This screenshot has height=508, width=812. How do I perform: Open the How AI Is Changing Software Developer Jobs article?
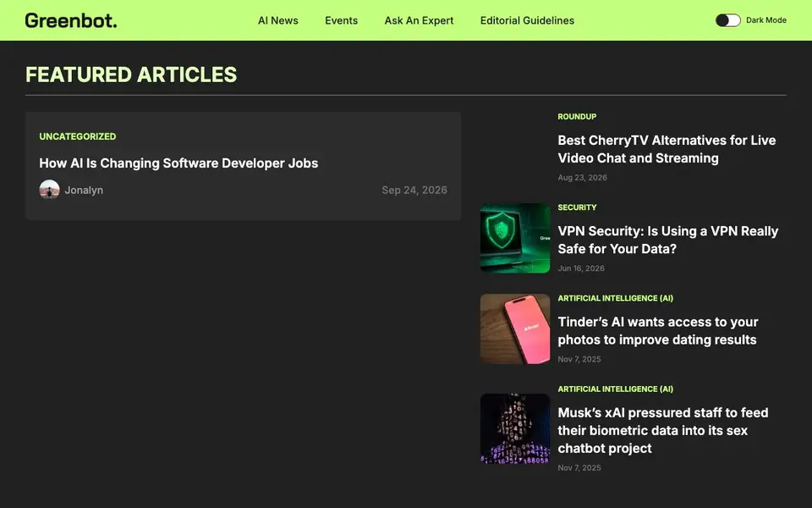pos(178,163)
